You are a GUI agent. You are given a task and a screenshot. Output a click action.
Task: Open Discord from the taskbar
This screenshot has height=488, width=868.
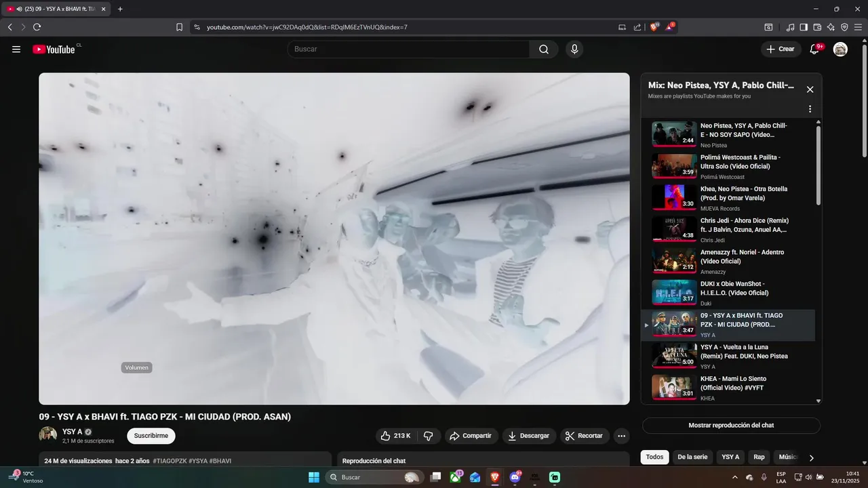tap(515, 477)
